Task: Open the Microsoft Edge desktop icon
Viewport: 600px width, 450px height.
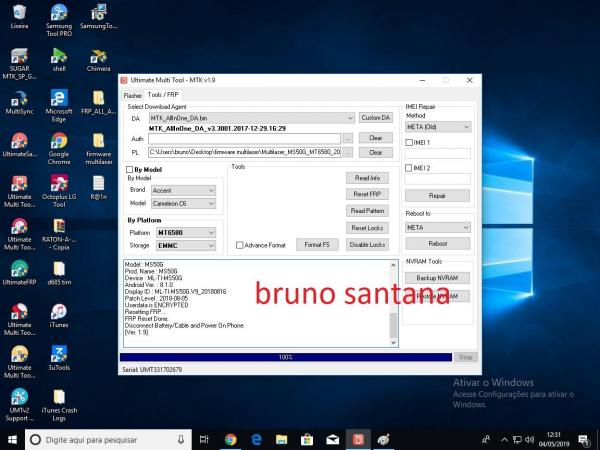Action: click(59, 106)
